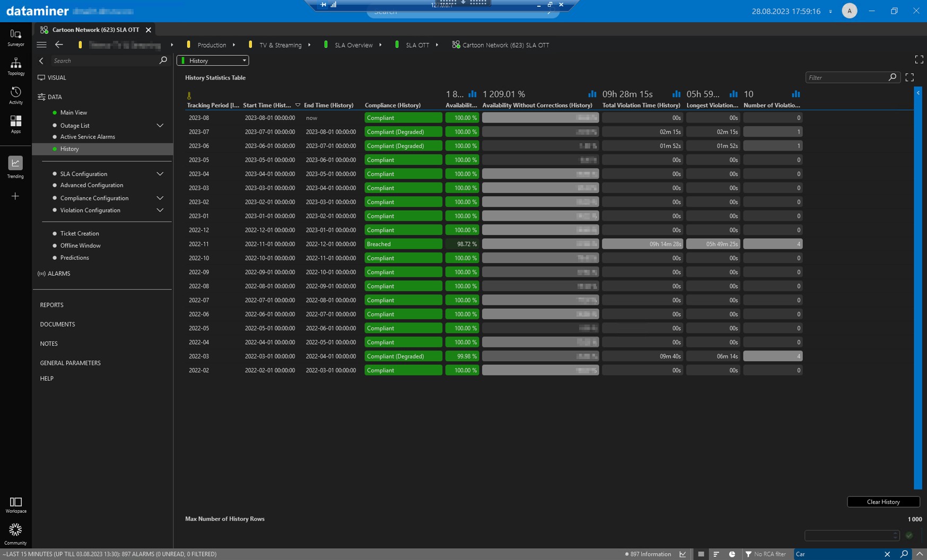This screenshot has height=560, width=927.
Task: Open histogram for Number of Violations column
Action: [x=796, y=94]
